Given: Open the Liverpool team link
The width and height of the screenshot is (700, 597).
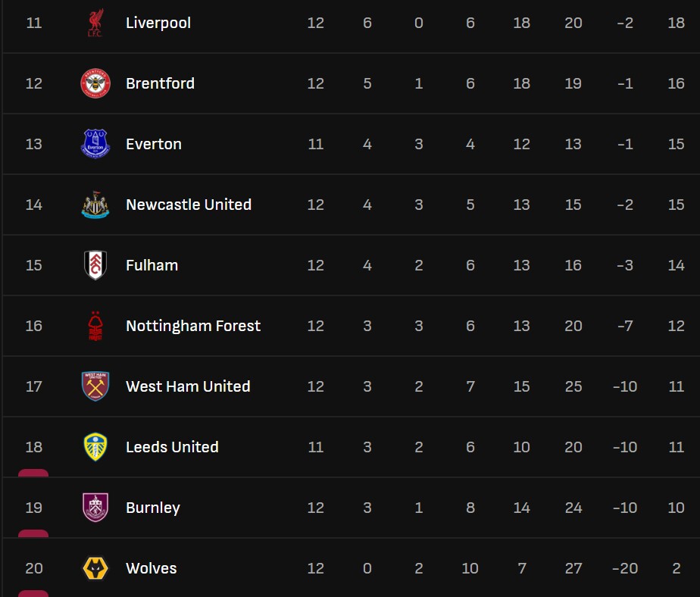Looking at the screenshot, I should pos(158,23).
